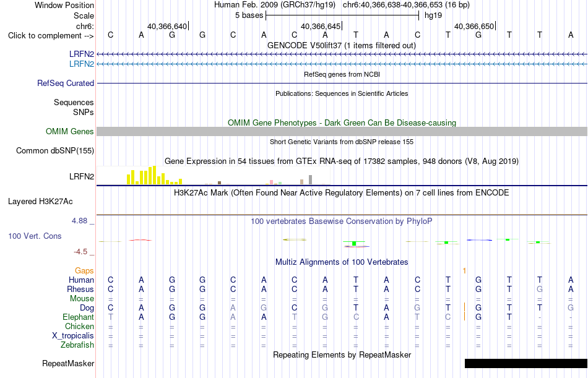Click the Layered H3K27Ac track label
Image resolution: width=588 pixels, height=378 pixels.
point(40,202)
